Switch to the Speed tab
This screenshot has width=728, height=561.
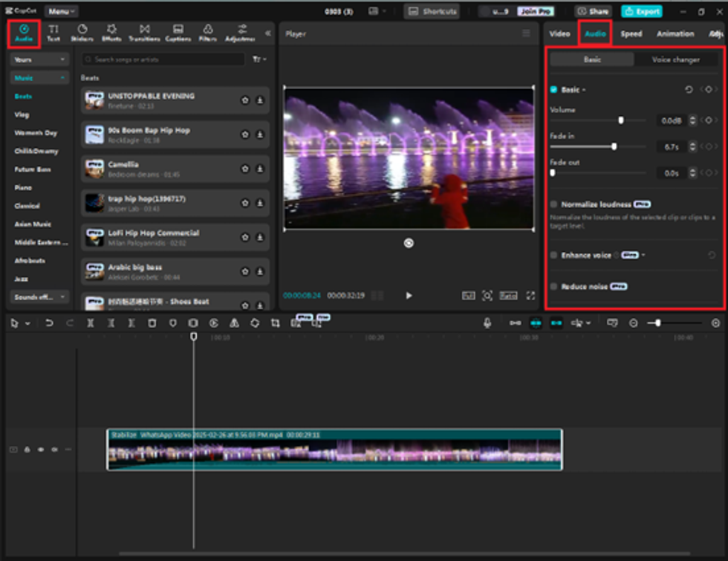point(631,33)
